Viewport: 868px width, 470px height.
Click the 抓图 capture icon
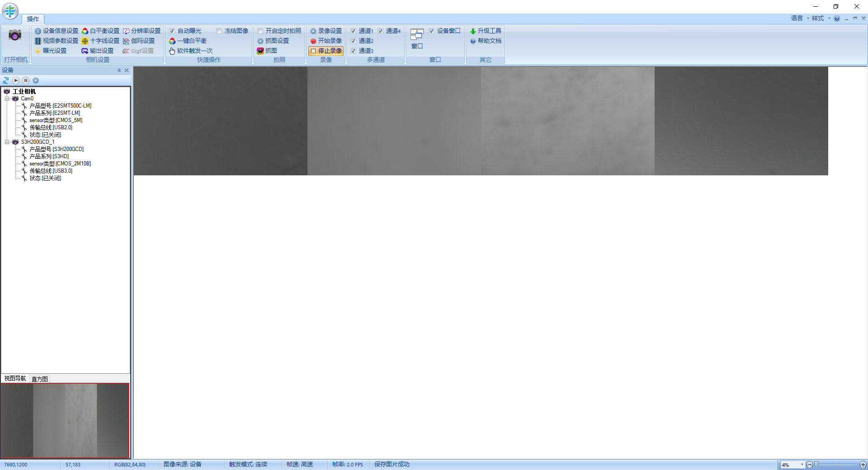(260, 51)
